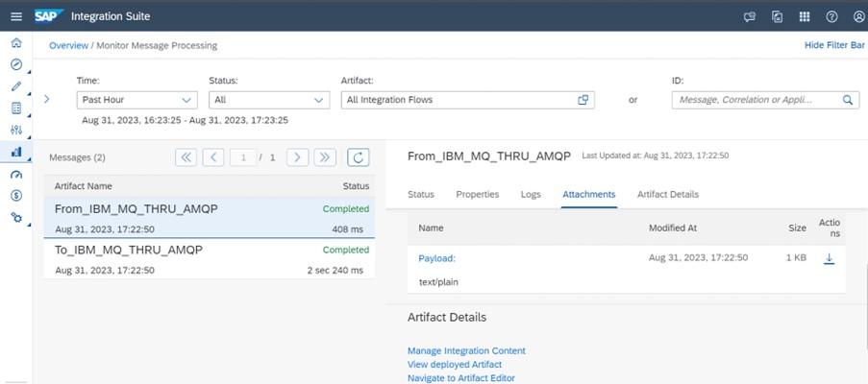The image size is (868, 384).
Task: Click the search magnifier in ID field
Action: pos(848,100)
